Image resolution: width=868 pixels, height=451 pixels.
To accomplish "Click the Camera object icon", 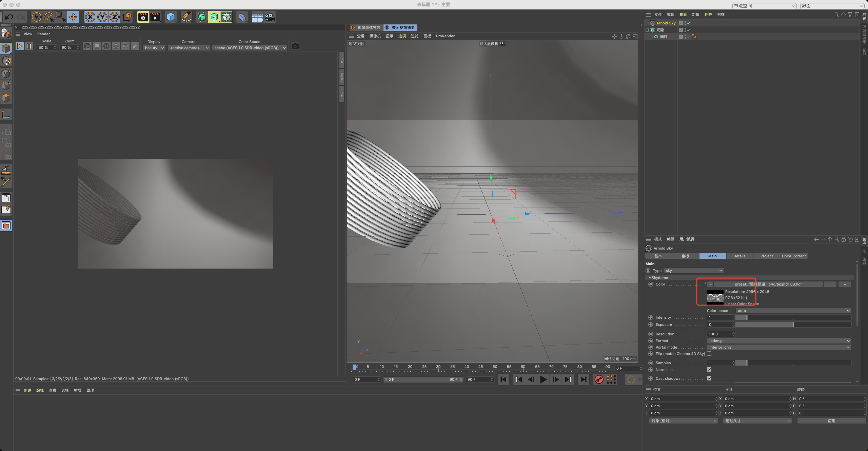I will pos(270,17).
